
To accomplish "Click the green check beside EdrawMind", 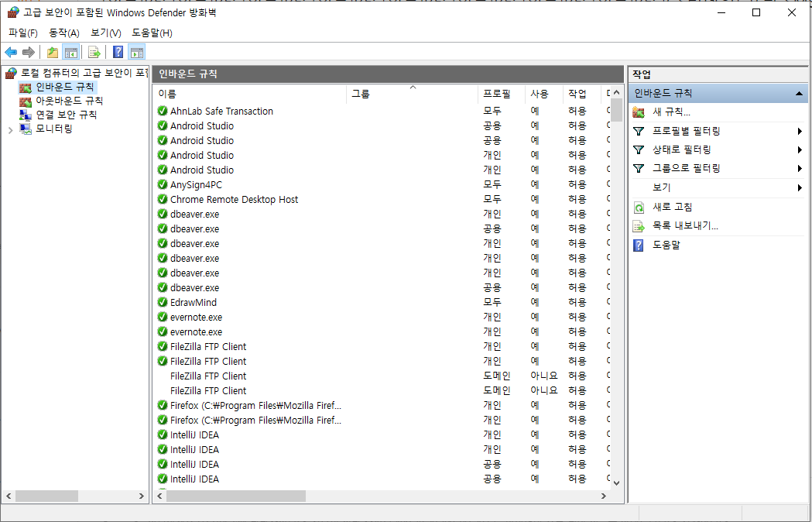I will [163, 302].
